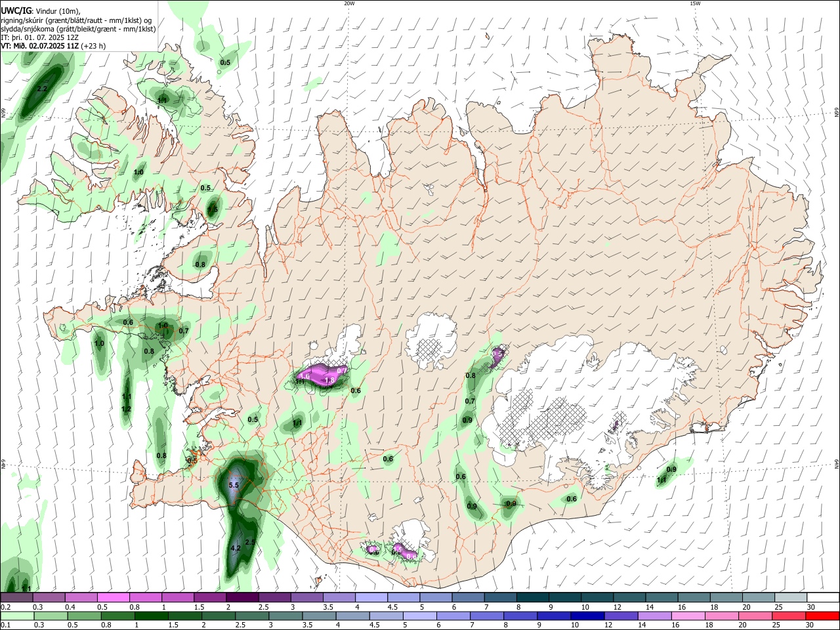Pick the crimson 25 rain legend swatch
The height and width of the screenshot is (630, 840).
tap(788, 616)
